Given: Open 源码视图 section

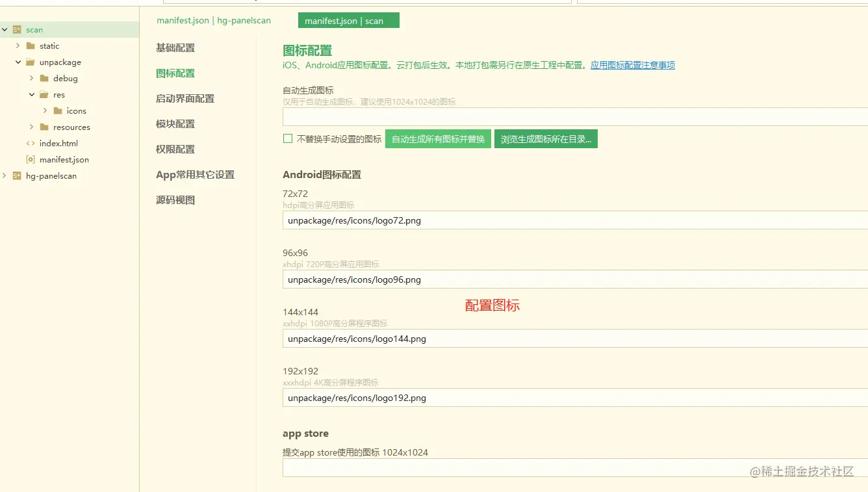Looking at the screenshot, I should tap(175, 200).
